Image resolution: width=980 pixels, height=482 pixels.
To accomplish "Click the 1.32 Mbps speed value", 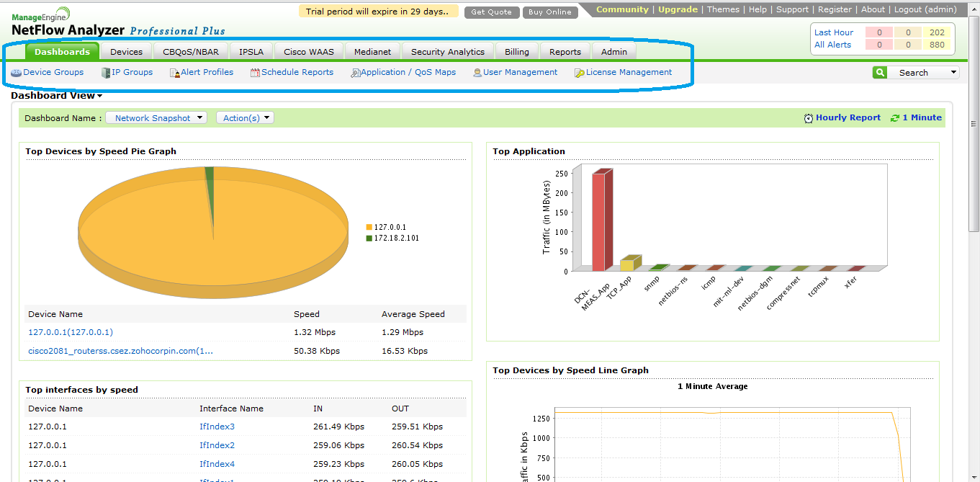I will [x=315, y=332].
